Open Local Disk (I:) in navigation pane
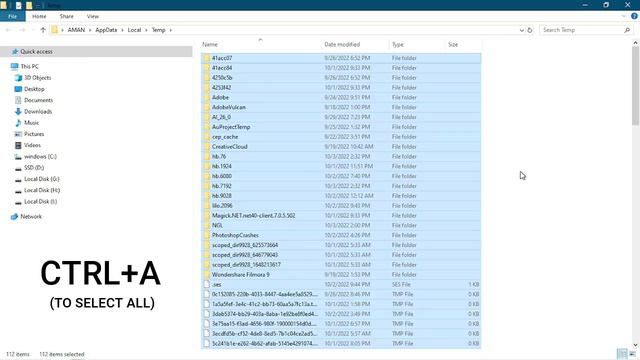Screen dimensions: 640x360 click(40, 202)
